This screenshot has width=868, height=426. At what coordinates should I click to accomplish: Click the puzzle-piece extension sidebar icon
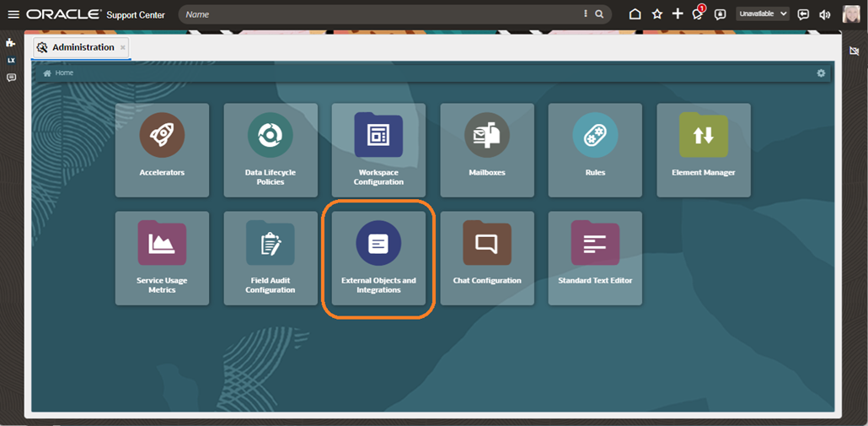pos(11,43)
